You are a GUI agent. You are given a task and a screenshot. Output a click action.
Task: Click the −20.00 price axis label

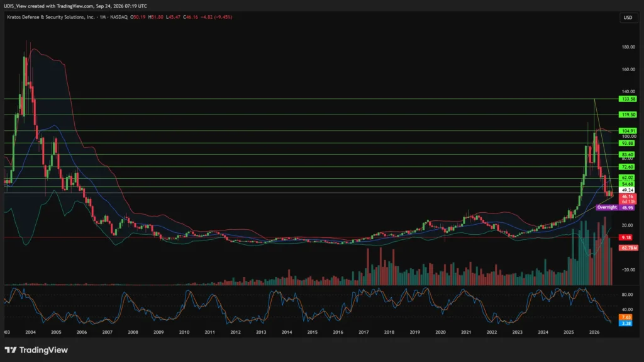628,270
